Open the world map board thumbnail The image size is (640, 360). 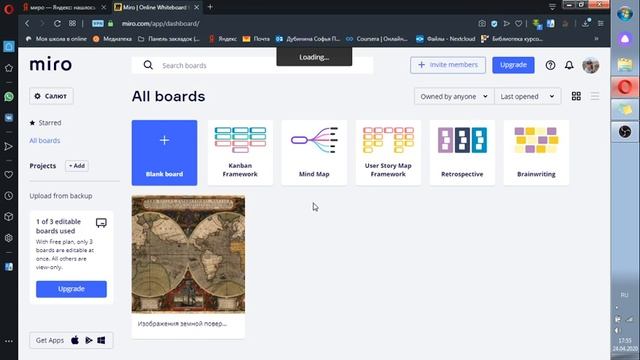point(188,254)
